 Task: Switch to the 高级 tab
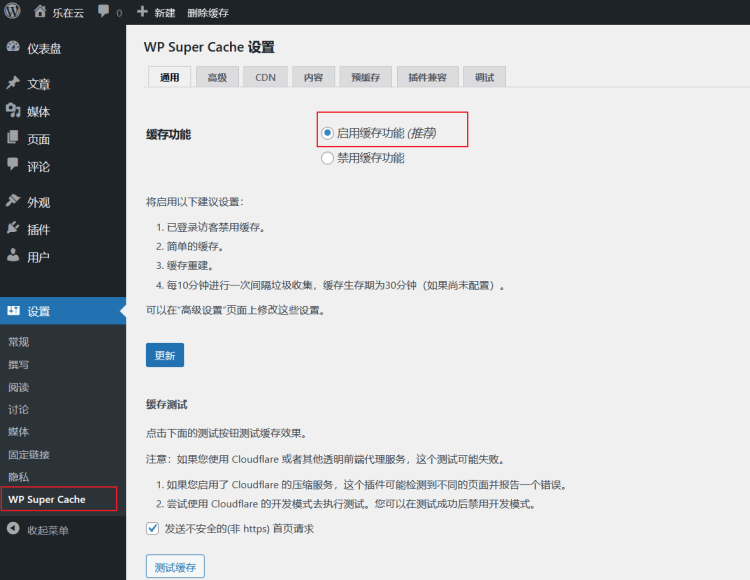pos(217,77)
